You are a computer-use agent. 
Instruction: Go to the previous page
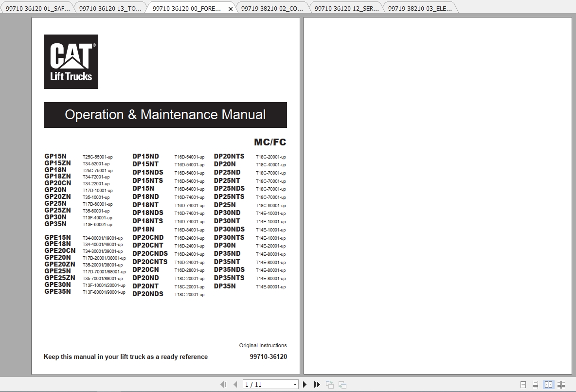pyautogui.click(x=235, y=384)
